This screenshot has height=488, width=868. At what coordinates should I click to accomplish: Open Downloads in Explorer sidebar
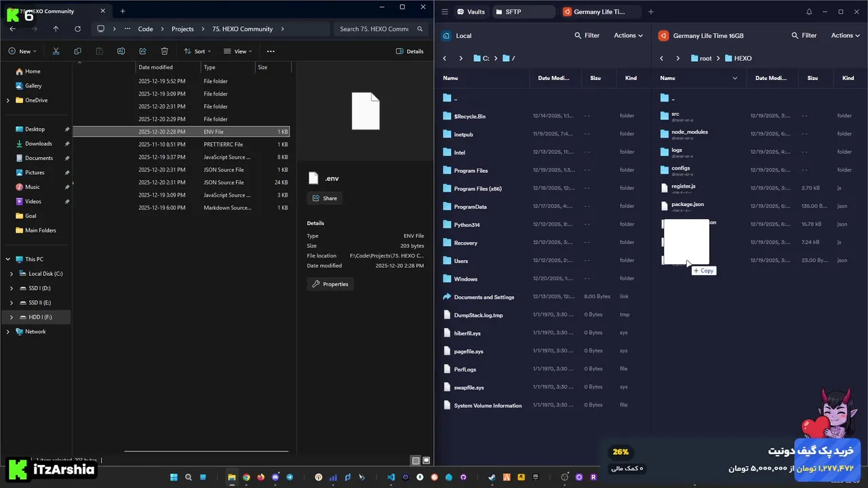point(38,144)
